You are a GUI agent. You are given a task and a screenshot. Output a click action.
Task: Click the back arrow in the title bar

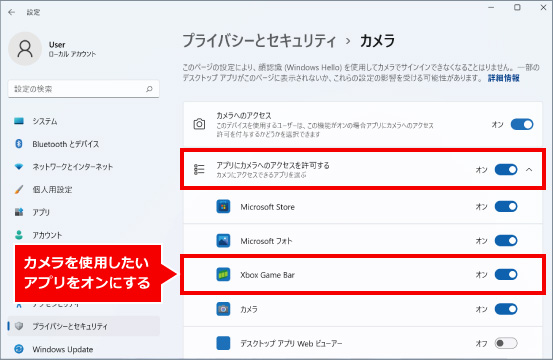(x=12, y=12)
